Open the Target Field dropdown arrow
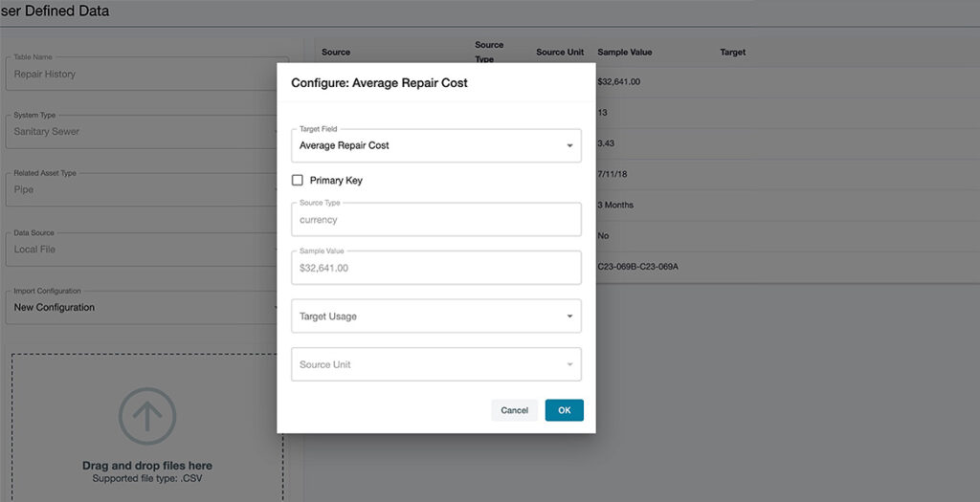Viewport: 980px width, 502px height. point(570,146)
